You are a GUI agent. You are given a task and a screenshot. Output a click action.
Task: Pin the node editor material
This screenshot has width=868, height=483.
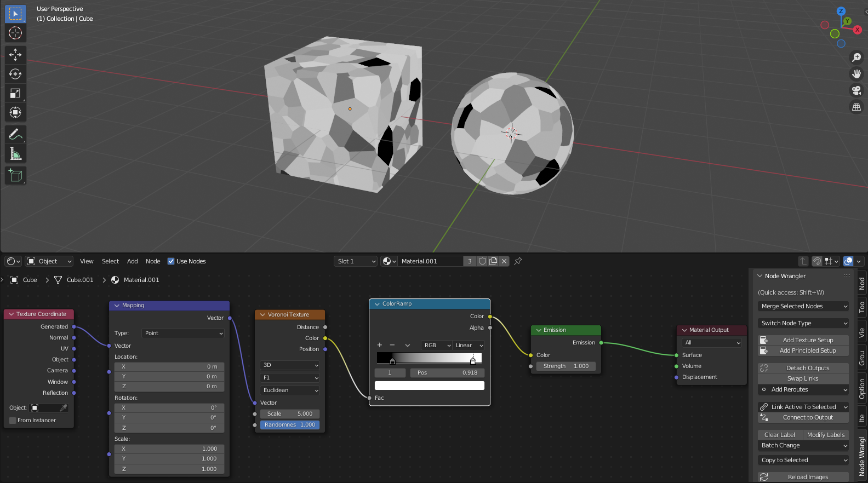(x=518, y=261)
